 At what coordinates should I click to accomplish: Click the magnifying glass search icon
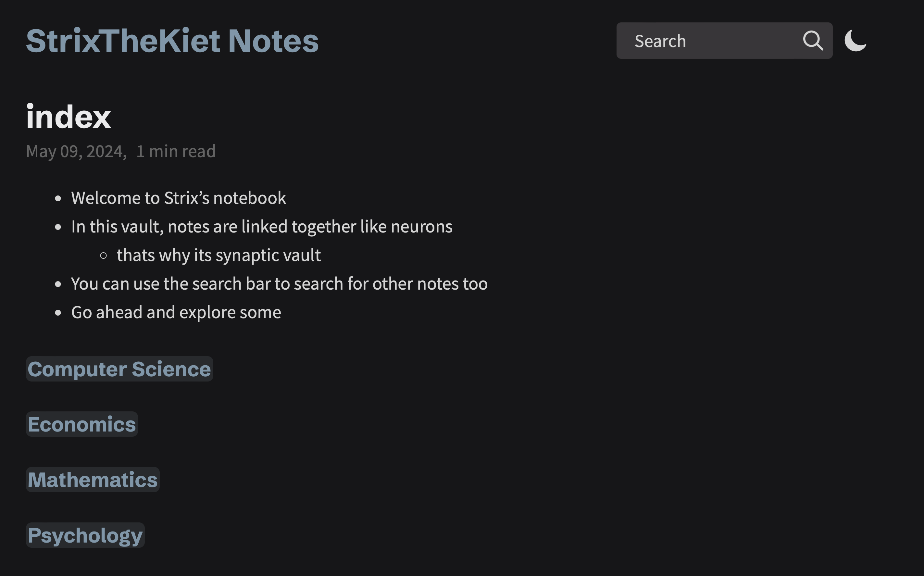coord(813,41)
